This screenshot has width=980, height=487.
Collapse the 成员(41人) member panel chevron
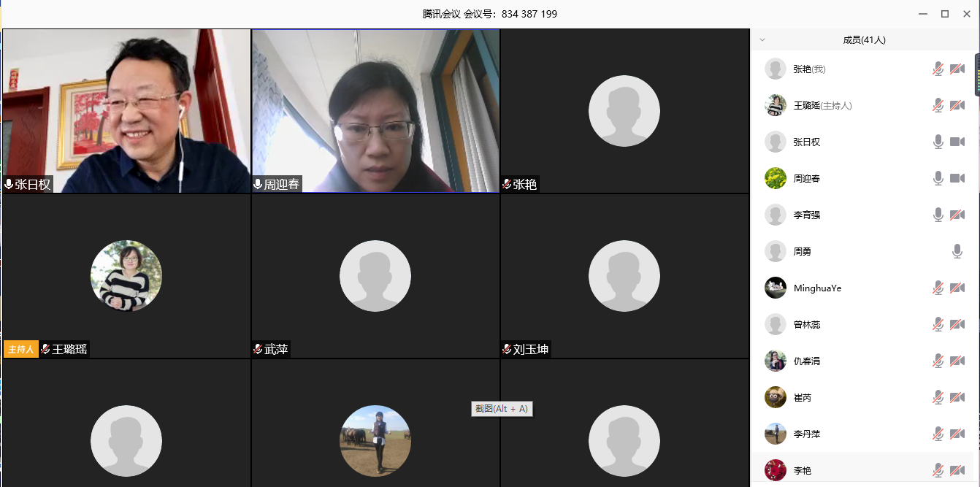(762, 40)
